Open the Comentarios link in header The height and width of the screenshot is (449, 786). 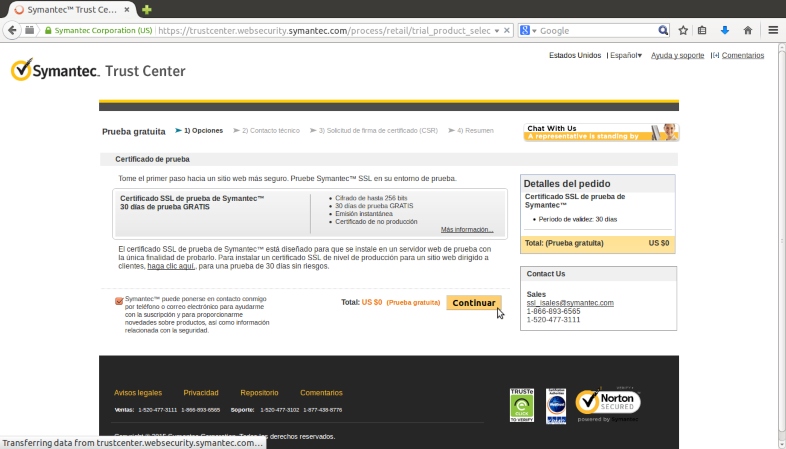[742, 55]
